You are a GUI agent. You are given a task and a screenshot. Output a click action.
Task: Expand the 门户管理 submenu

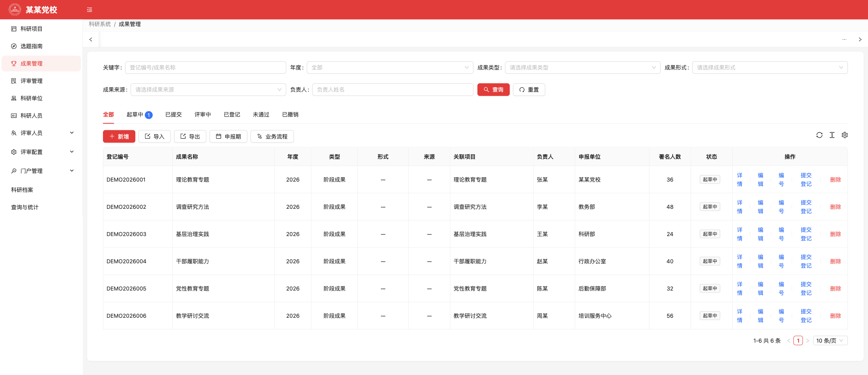41,171
